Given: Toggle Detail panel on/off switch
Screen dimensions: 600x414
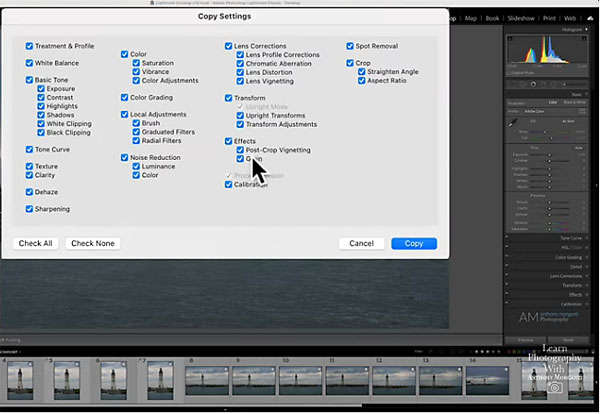Looking at the screenshot, I should pyautogui.click(x=507, y=266).
